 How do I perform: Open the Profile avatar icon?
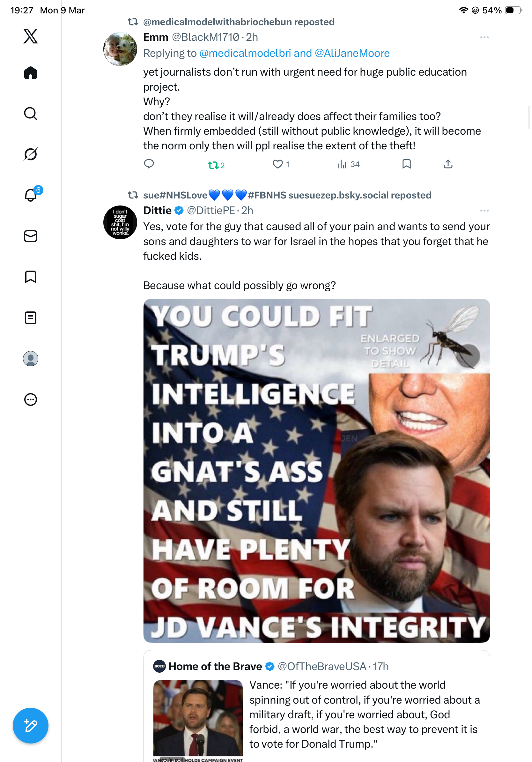[x=31, y=359]
